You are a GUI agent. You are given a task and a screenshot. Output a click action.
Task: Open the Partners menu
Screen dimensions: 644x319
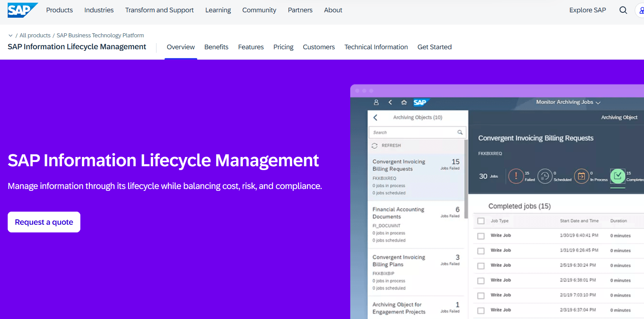tap(300, 10)
